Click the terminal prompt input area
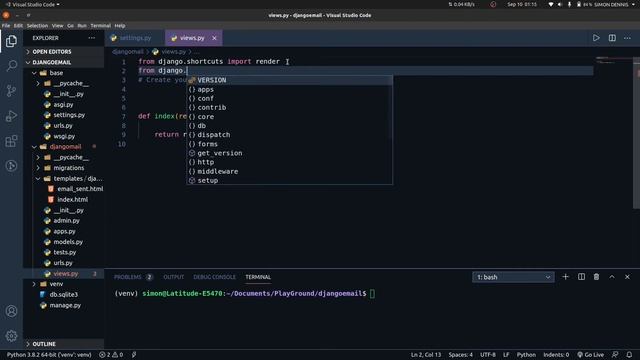 pos(372,293)
